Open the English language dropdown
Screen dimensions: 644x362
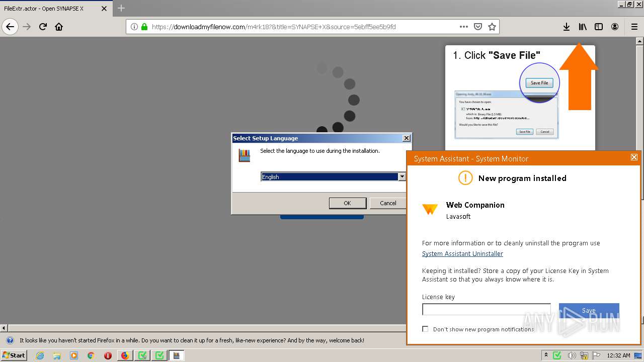(x=401, y=176)
